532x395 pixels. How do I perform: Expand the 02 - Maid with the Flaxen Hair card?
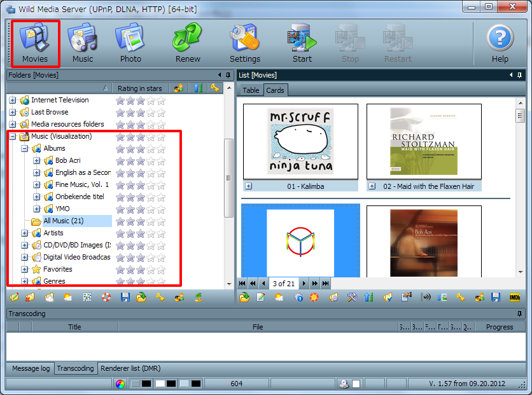pos(372,186)
